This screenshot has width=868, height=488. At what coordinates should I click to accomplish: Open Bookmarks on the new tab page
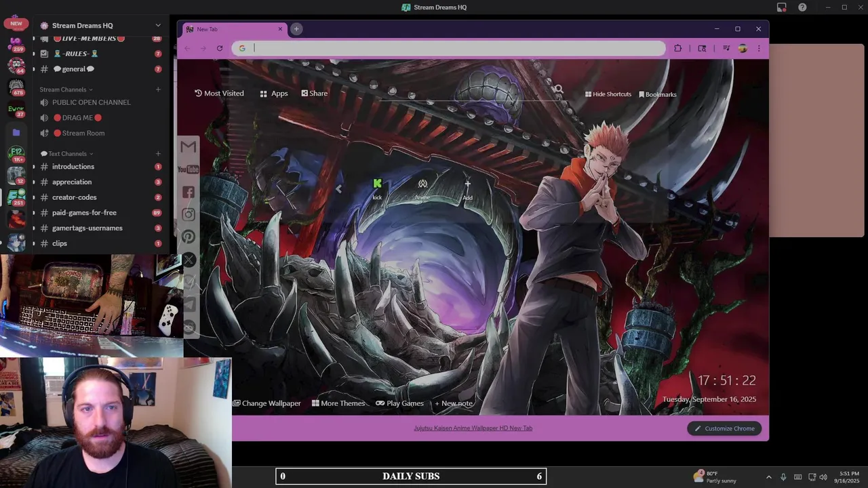658,94
